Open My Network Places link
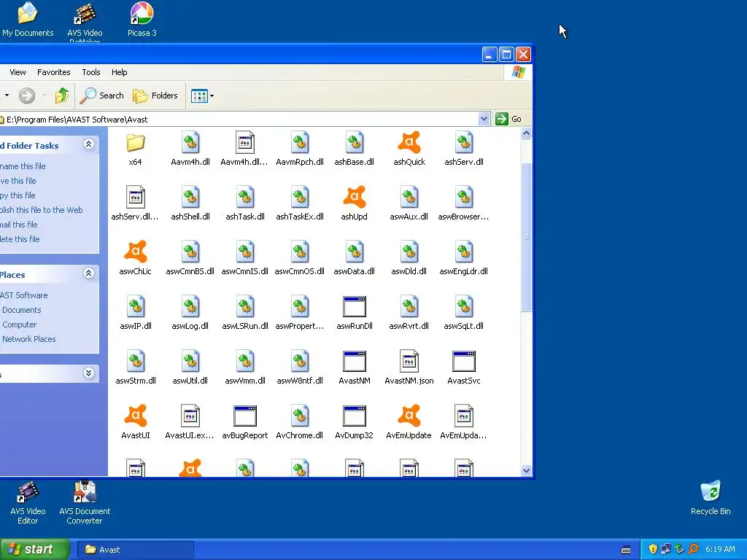Screen dimensions: 747x560 pos(28,339)
